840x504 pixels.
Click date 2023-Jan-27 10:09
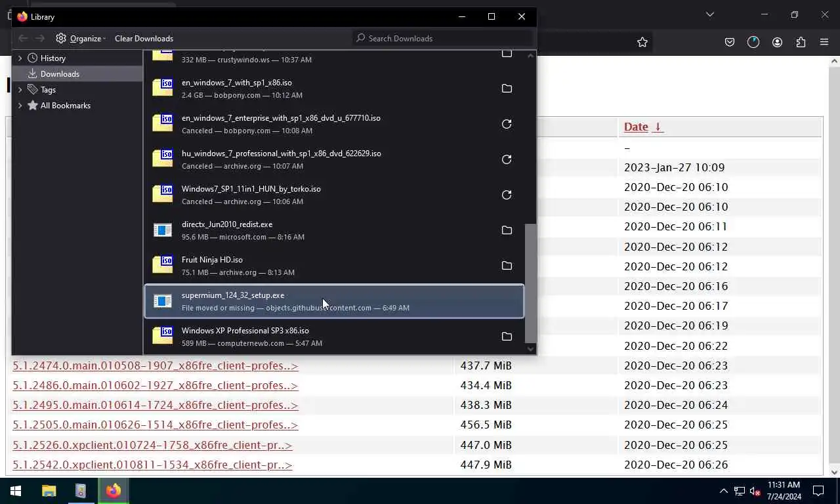click(x=675, y=167)
